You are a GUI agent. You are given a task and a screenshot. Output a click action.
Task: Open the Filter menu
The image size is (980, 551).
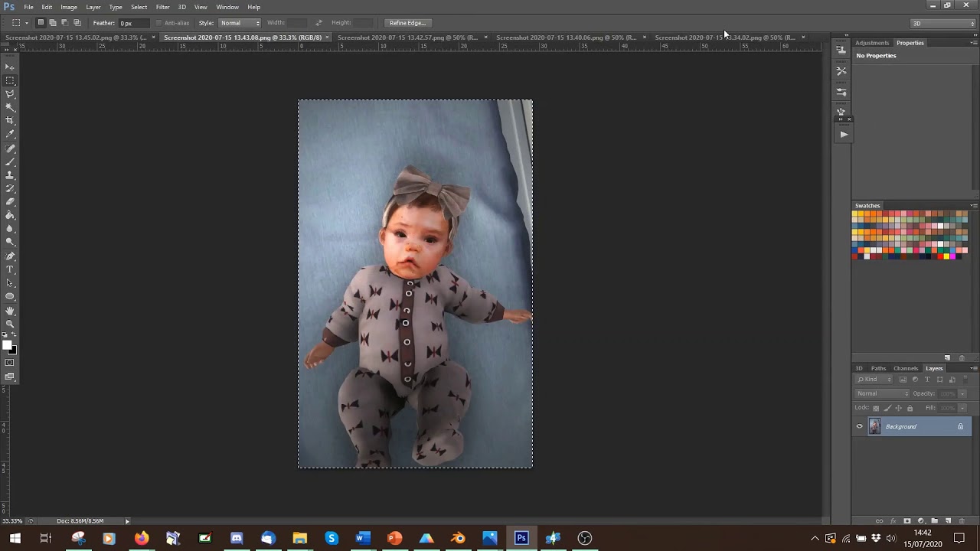(x=162, y=7)
